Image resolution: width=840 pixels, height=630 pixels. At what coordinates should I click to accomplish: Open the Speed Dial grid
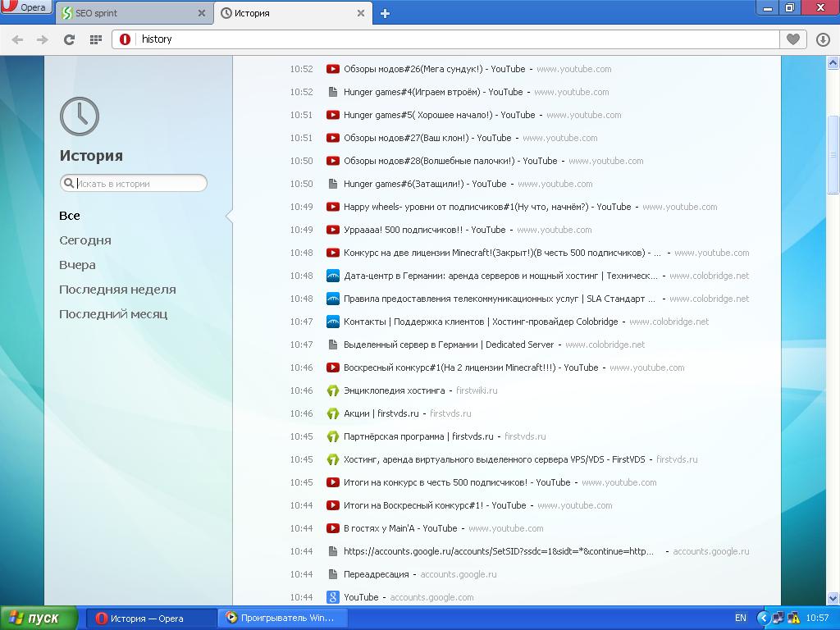click(x=96, y=39)
